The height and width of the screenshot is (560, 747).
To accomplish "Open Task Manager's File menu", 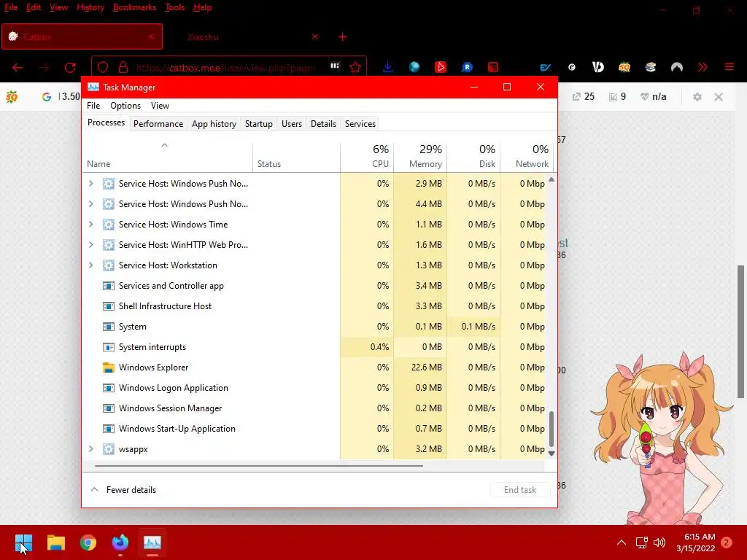I will point(93,106).
